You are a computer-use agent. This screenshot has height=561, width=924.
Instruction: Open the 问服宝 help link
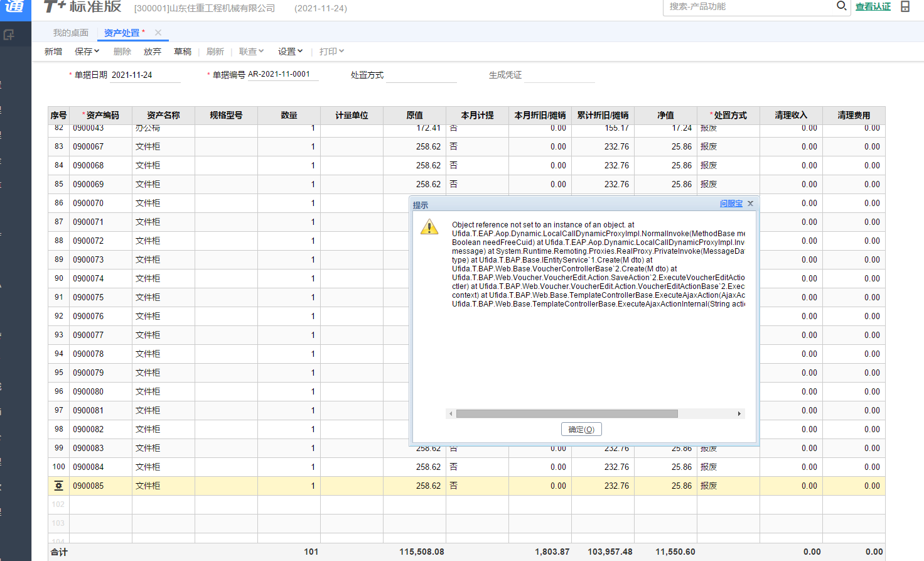731,204
